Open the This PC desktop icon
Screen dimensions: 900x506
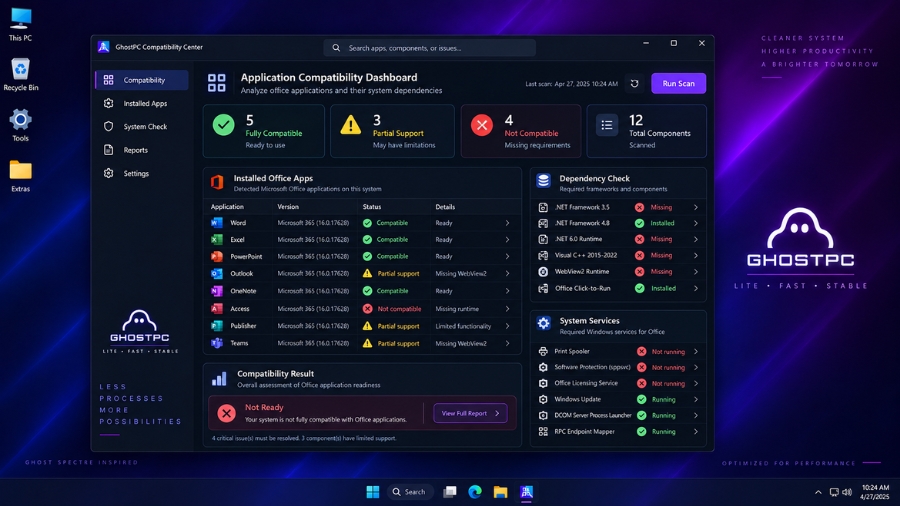tap(20, 25)
